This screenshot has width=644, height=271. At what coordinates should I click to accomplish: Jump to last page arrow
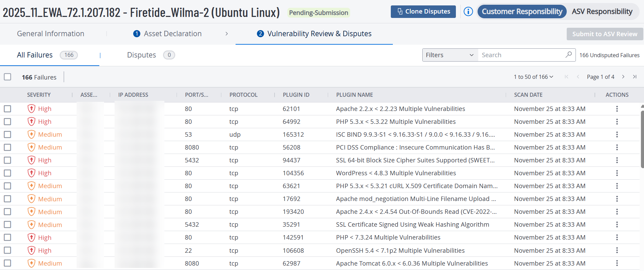635,77
